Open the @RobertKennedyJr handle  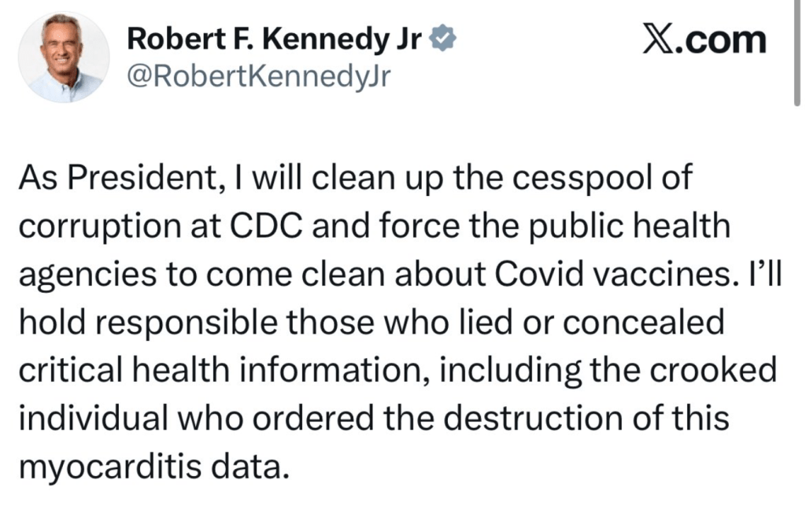(x=258, y=76)
